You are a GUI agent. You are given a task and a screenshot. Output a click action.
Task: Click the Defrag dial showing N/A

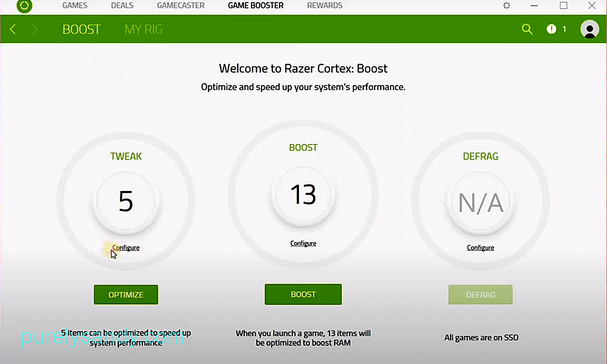[x=481, y=202]
